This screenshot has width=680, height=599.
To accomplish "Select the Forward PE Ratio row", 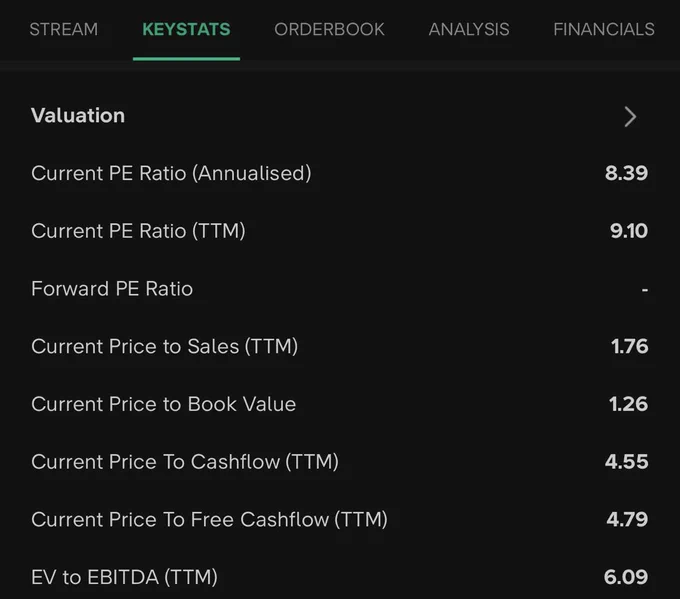I will (x=340, y=288).
